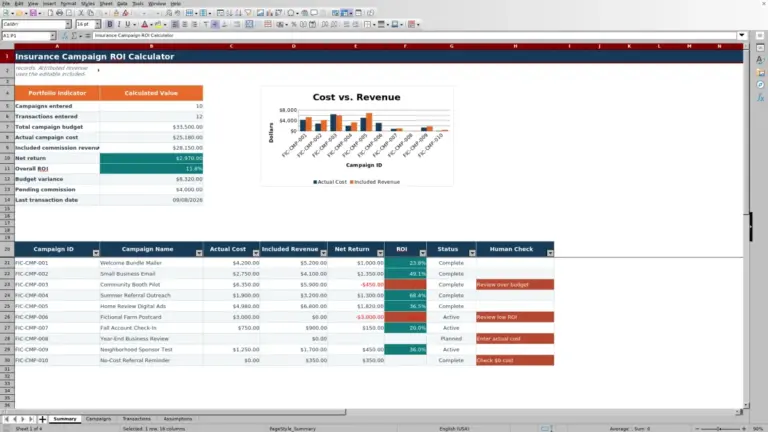
Task: Open the Font Name dropdown
Action: (68, 24)
